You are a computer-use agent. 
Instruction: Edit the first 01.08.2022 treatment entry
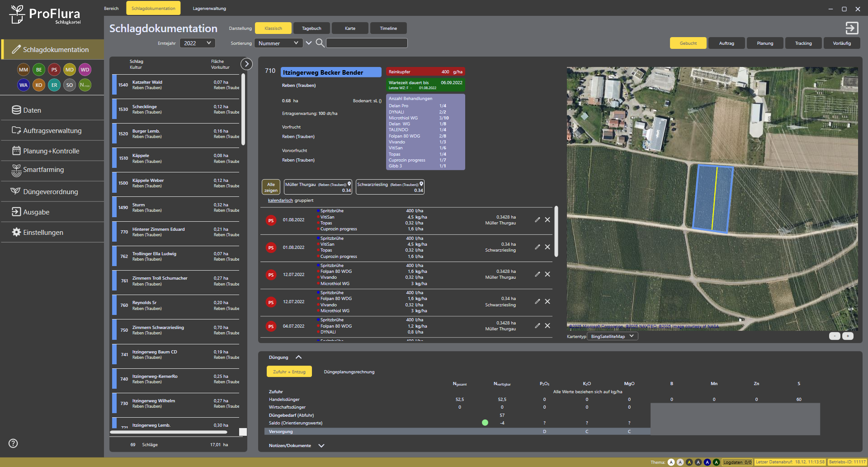click(537, 220)
